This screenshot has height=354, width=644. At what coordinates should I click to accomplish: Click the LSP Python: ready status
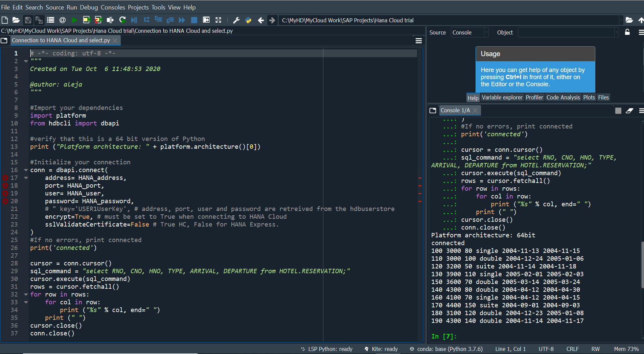click(326, 349)
